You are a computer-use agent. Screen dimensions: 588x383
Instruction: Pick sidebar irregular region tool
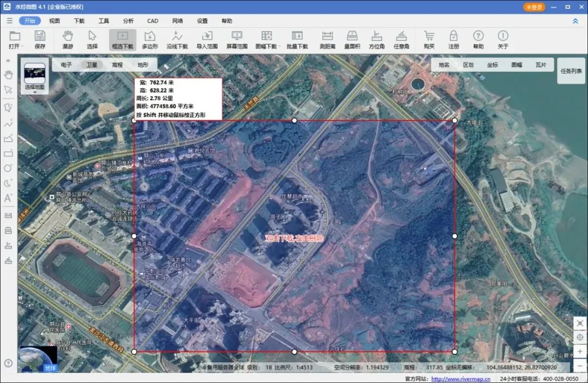(x=8, y=108)
